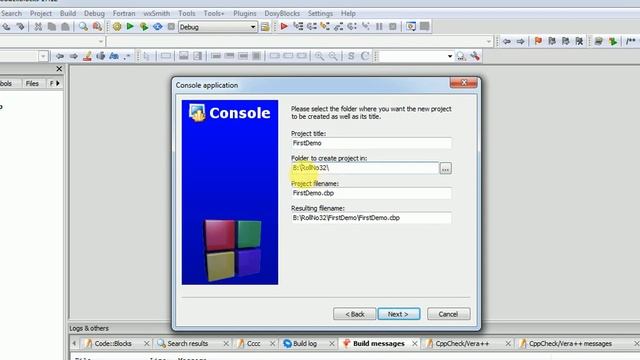This screenshot has width=640, height=360.
Task: Open the Project menu
Action: click(x=41, y=13)
